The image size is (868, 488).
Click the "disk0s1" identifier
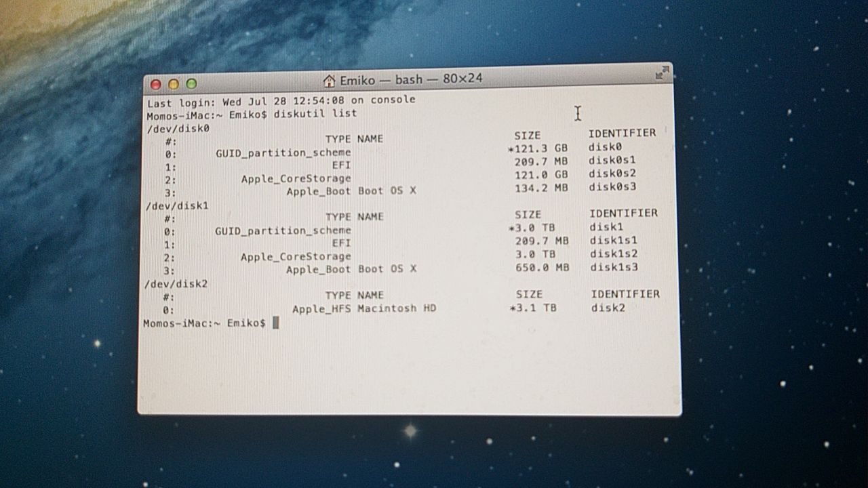[x=612, y=161]
